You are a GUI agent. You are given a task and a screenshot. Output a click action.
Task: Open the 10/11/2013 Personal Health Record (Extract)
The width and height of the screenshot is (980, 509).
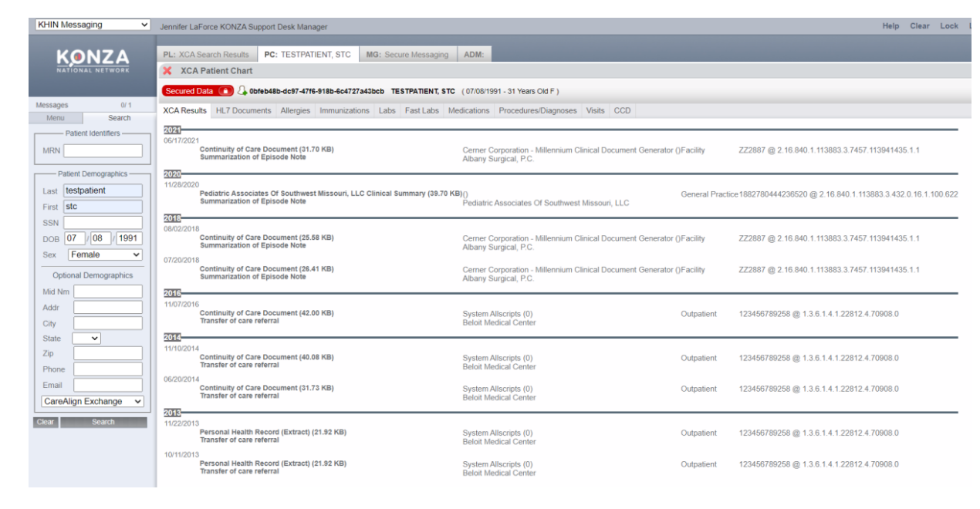[x=272, y=463]
